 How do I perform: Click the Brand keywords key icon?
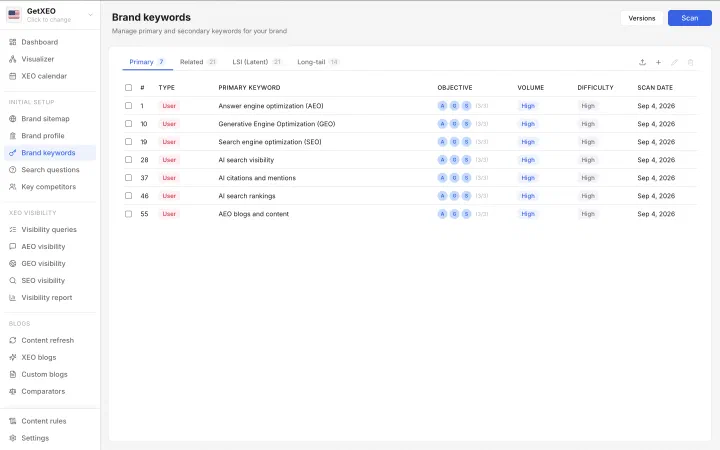pyautogui.click(x=13, y=153)
